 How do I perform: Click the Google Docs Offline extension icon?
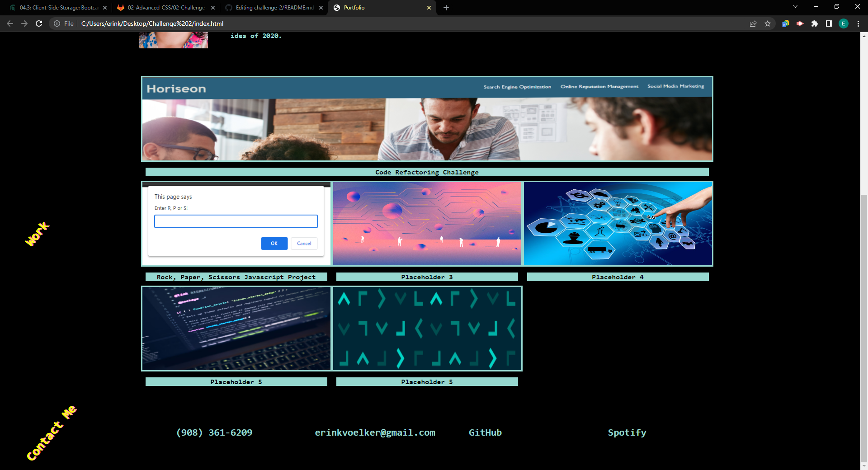click(x=785, y=23)
